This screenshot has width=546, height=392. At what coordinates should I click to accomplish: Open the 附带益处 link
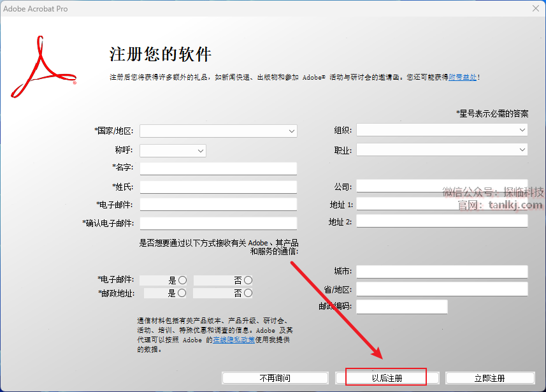[463, 77]
